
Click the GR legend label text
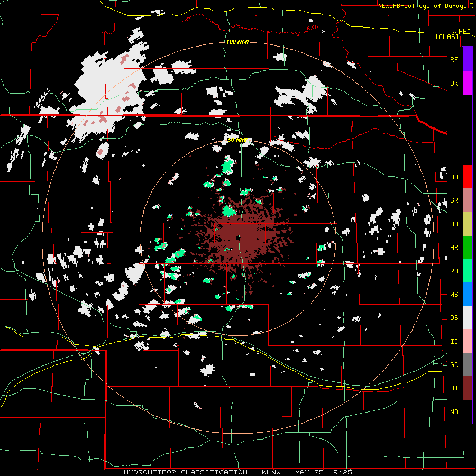pos(454,200)
